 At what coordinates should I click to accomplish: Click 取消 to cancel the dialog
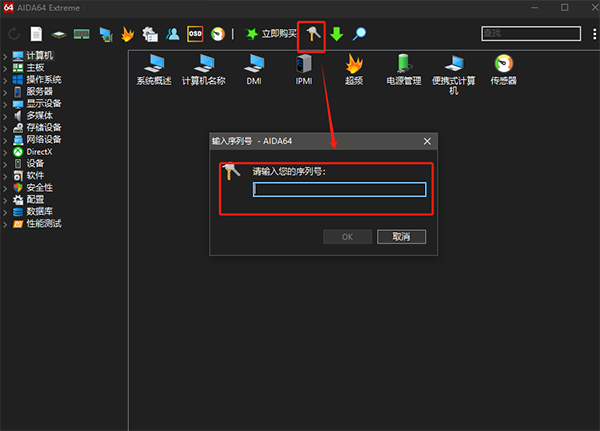pyautogui.click(x=401, y=237)
